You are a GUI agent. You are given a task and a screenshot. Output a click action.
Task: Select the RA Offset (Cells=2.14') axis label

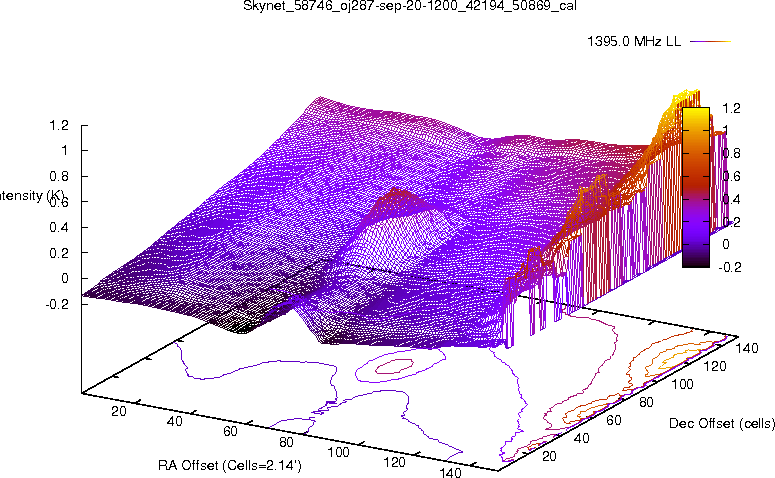[x=230, y=465]
